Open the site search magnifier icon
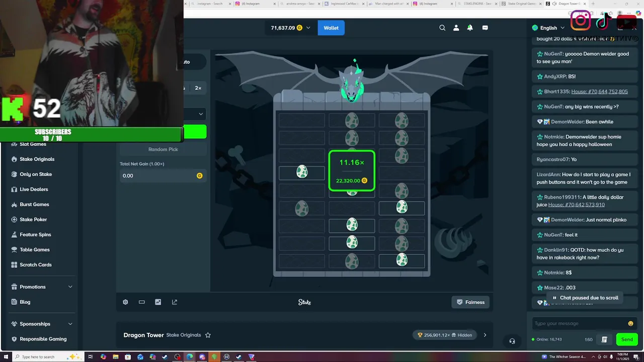This screenshot has height=362, width=644. point(442,28)
